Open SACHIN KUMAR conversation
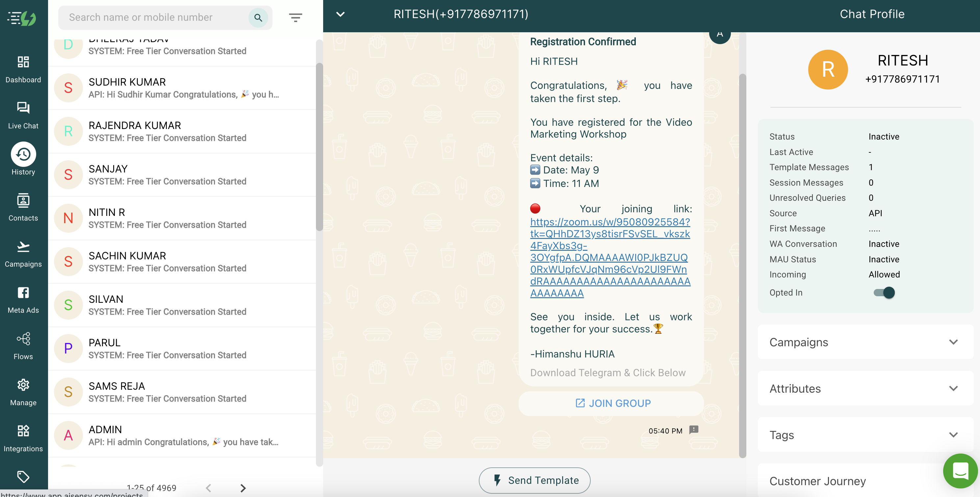The height and width of the screenshot is (497, 980). coord(182,262)
